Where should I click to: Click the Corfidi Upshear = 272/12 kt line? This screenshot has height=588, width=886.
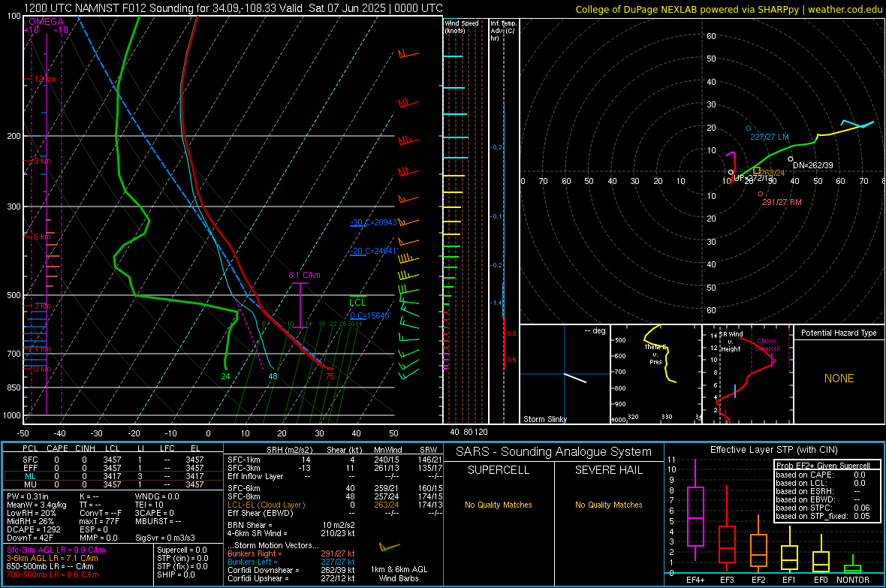(291, 578)
